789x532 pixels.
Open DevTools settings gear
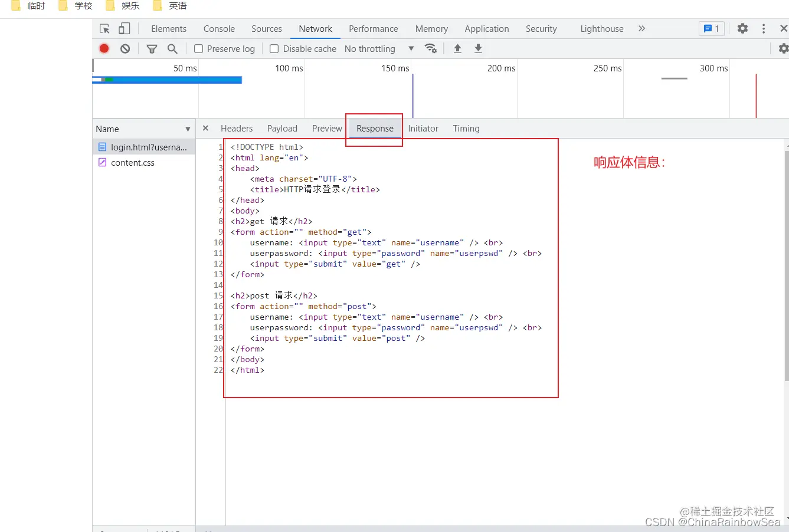coord(742,28)
